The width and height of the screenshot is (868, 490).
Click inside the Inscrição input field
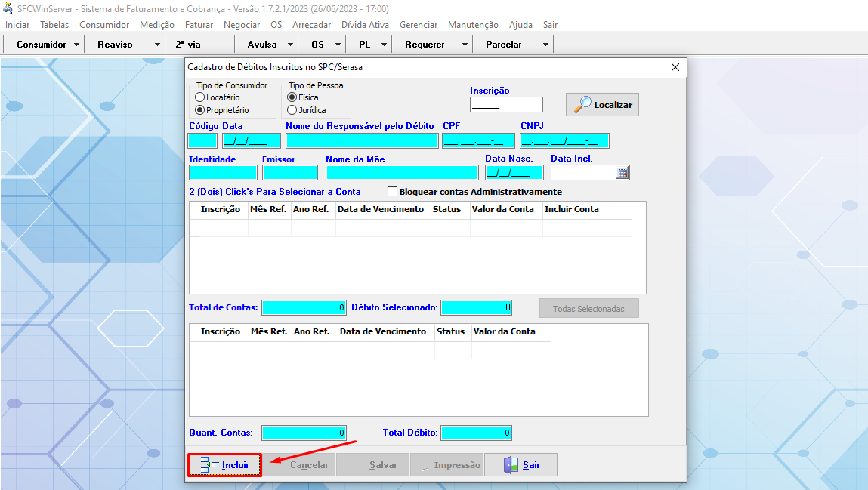tap(506, 105)
